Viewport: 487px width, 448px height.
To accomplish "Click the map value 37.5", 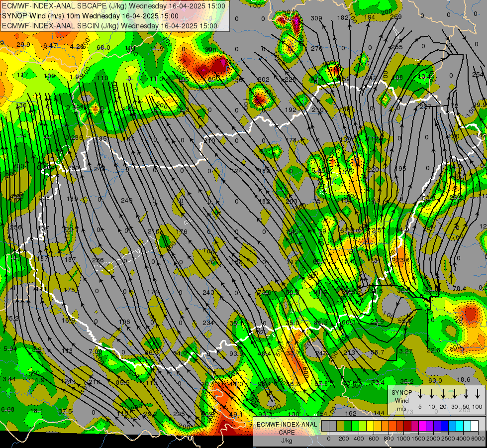I will (x=65, y=411).
